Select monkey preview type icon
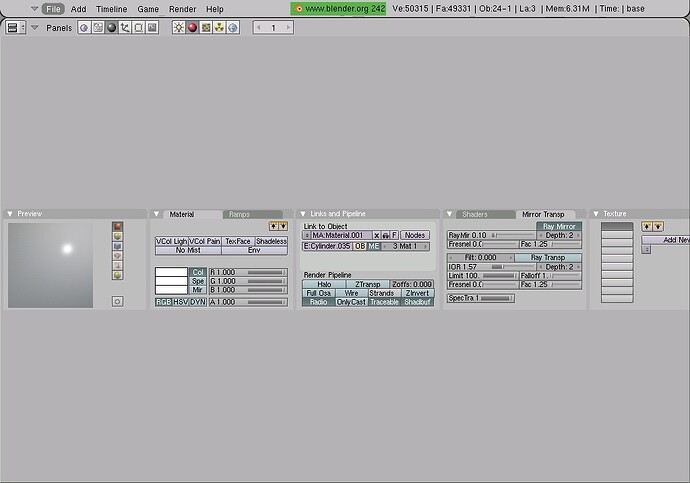Viewport: 690px width, 483px height. click(x=117, y=256)
